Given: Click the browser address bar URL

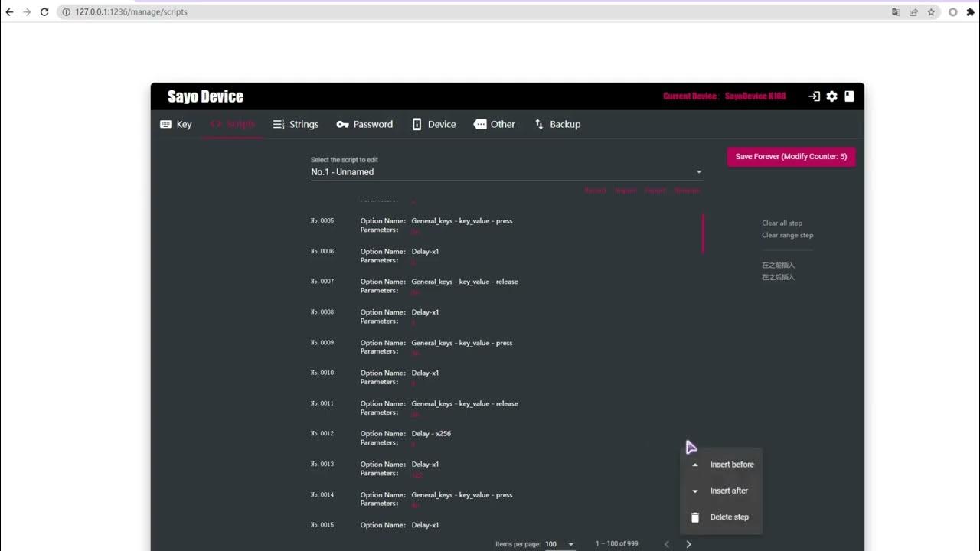Looking at the screenshot, I should (131, 12).
